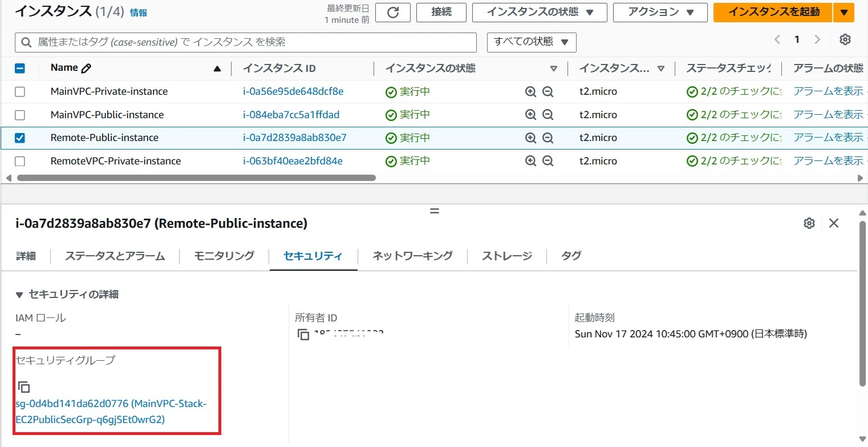868x447 pixels.
Task: Open launch instance split-button arrow
Action: 844,12
